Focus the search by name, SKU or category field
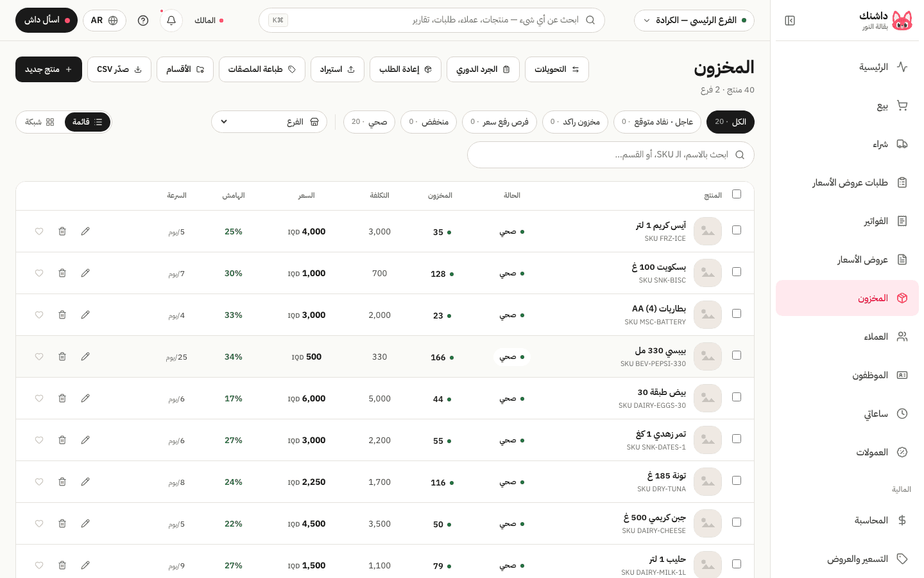Image resolution: width=924 pixels, height=578 pixels. [611, 155]
